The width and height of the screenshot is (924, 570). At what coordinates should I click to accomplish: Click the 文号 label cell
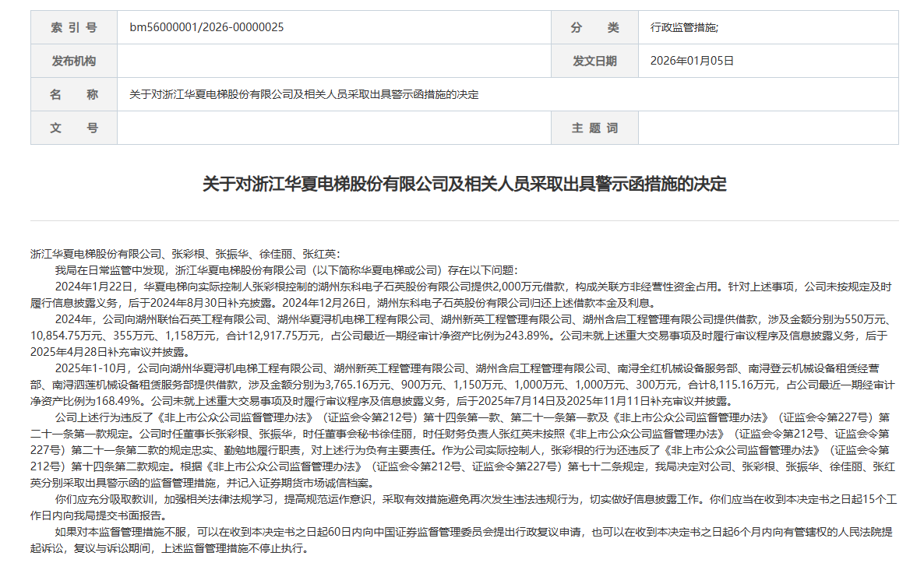74,128
